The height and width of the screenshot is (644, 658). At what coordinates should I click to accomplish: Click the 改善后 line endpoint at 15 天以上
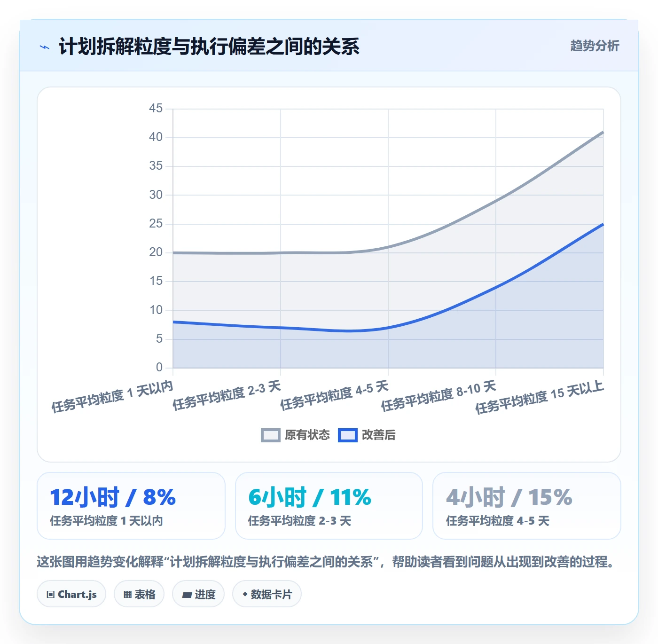click(x=603, y=224)
